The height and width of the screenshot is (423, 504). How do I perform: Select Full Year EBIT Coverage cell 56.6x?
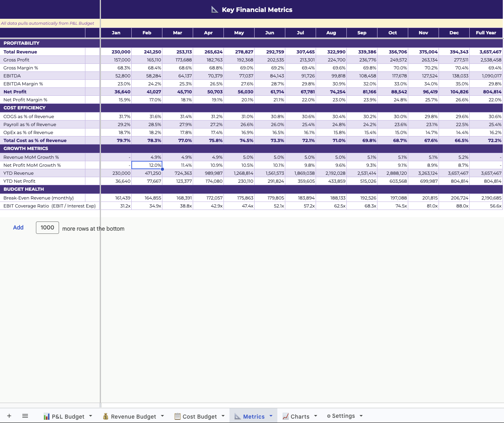click(x=486, y=206)
